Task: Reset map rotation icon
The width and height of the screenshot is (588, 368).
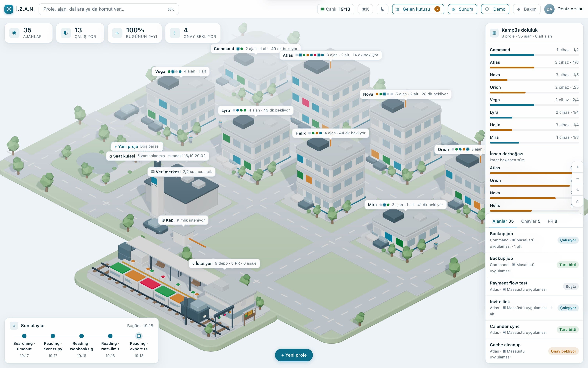Action: coord(578,190)
